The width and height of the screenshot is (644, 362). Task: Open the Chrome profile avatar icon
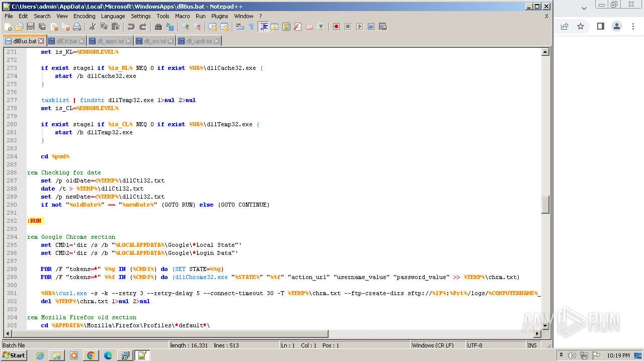617,26
